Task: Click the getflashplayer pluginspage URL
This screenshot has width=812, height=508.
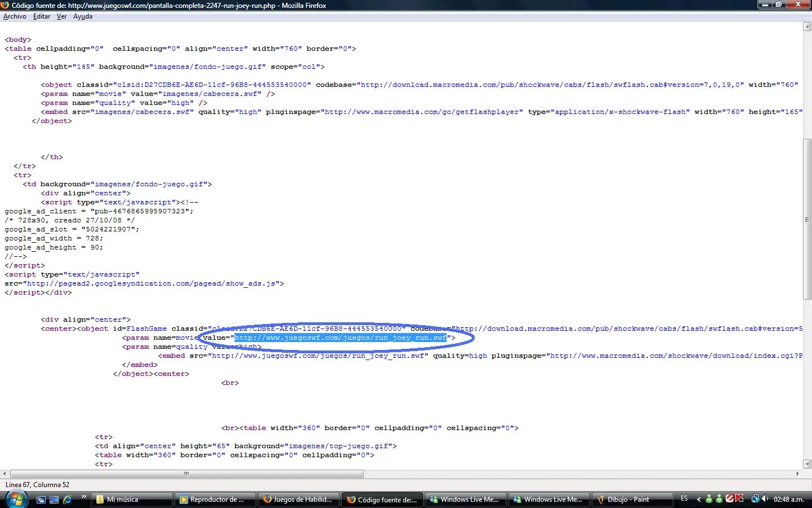Action: [x=422, y=112]
